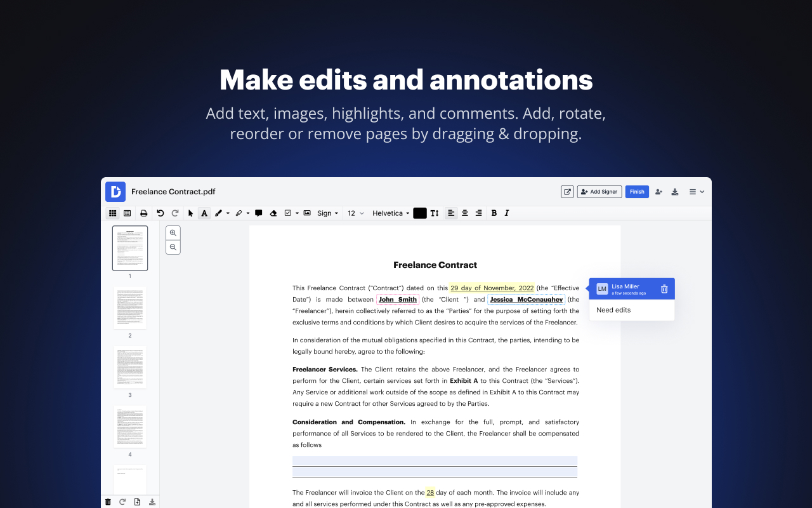Activate the Add Text tool
The image size is (812, 508).
click(x=204, y=213)
